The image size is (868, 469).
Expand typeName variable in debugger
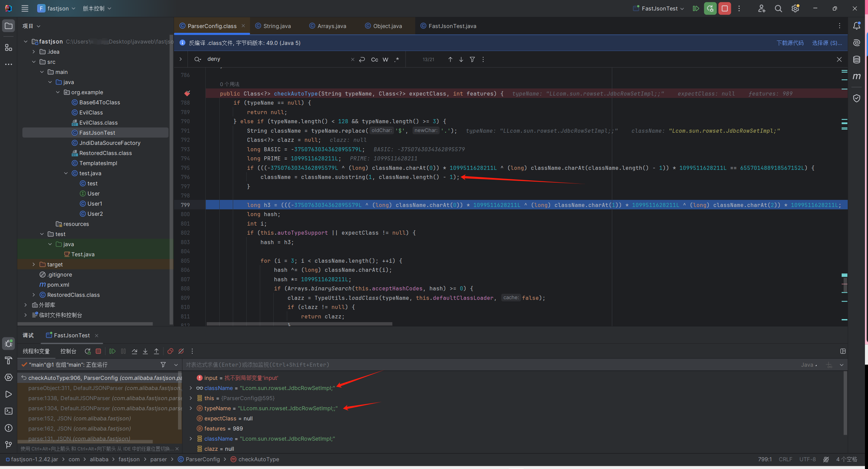[x=191, y=408]
